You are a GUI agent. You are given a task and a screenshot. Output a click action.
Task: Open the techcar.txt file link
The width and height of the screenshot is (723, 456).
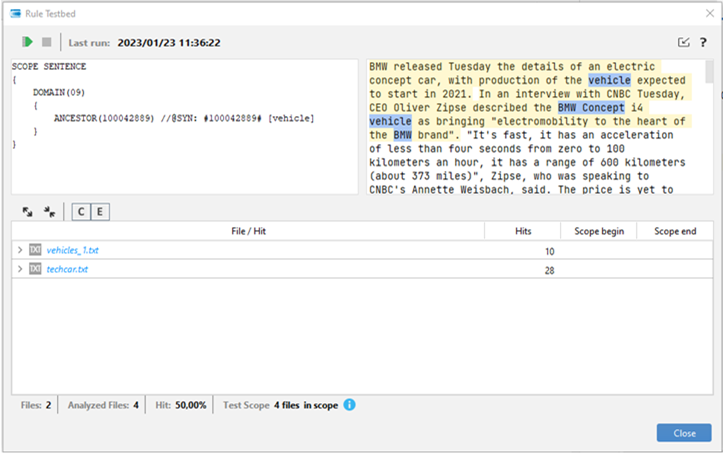tap(67, 270)
